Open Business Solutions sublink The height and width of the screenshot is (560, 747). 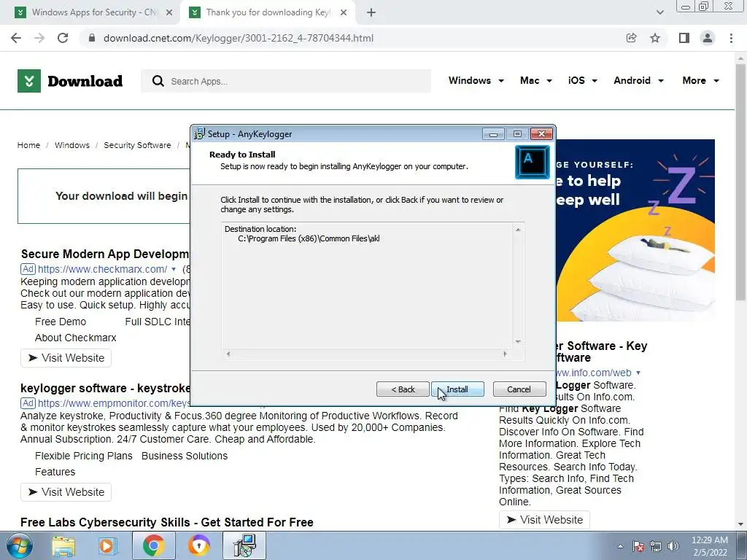click(x=185, y=456)
